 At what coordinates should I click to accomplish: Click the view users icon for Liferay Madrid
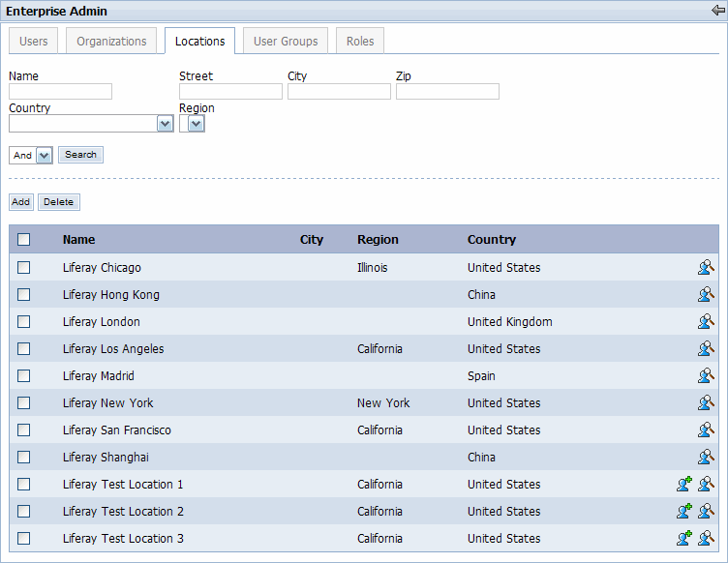pyautogui.click(x=705, y=376)
